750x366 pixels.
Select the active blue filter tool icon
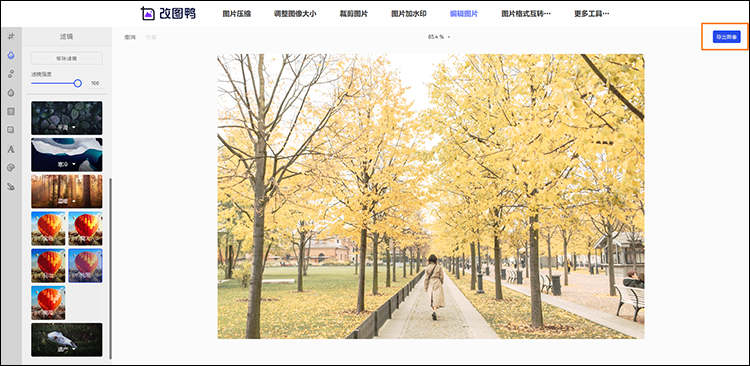pos(11,55)
